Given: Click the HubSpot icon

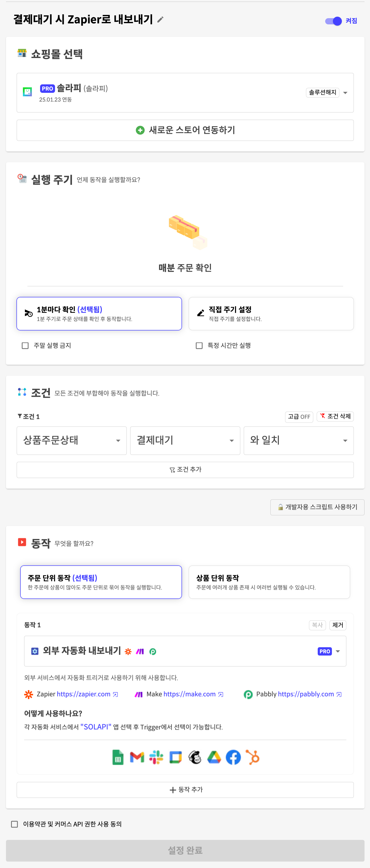Looking at the screenshot, I should pos(253,758).
